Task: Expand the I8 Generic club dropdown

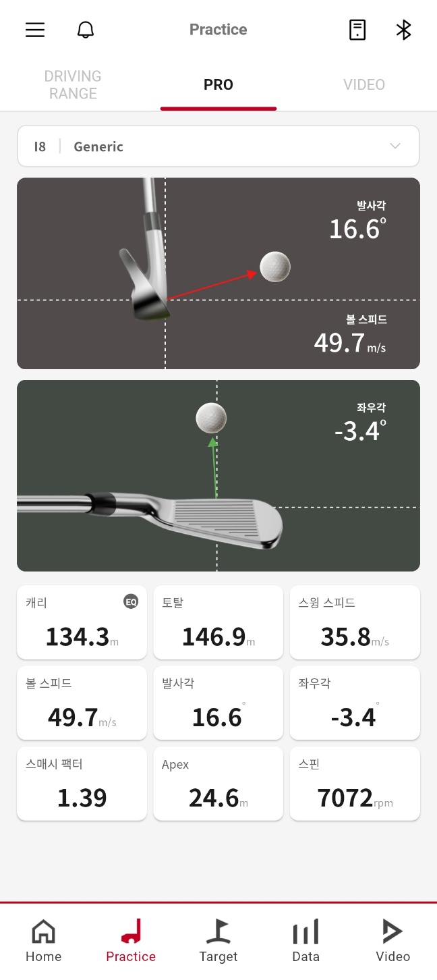Action: (x=218, y=146)
